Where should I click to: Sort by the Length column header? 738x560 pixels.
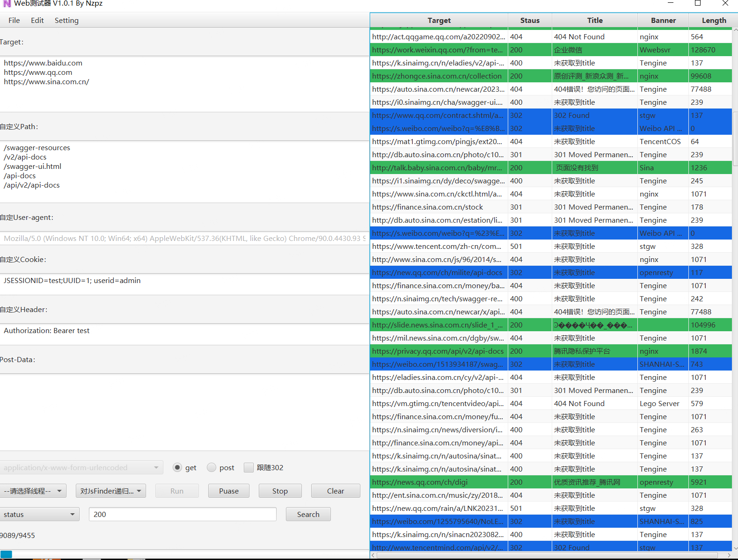714,20
